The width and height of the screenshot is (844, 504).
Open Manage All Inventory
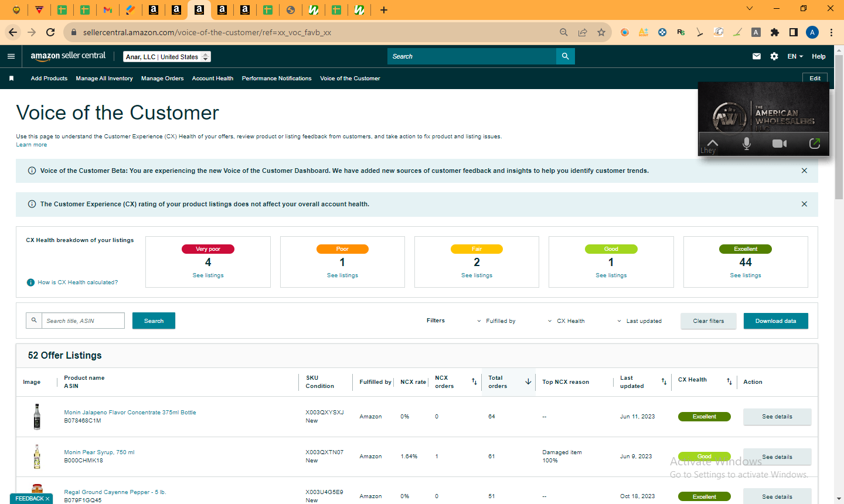tap(104, 79)
